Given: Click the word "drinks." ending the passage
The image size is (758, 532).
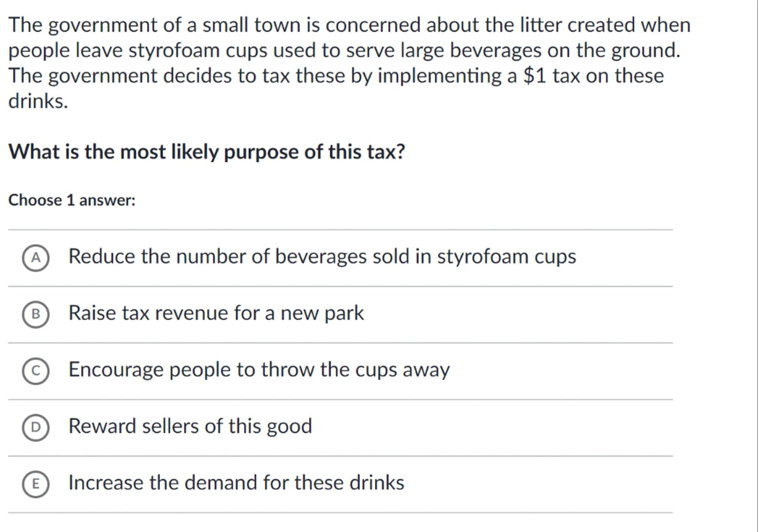Looking at the screenshot, I should (38, 101).
